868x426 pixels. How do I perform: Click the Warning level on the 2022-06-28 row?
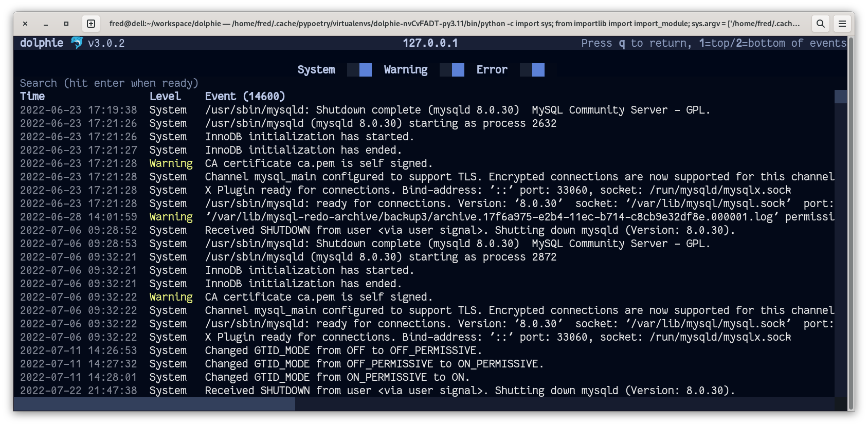pyautogui.click(x=171, y=217)
